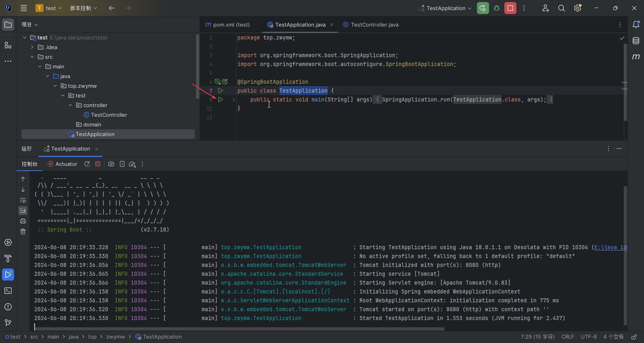Toggle scroll to end in the console

pos(23,211)
